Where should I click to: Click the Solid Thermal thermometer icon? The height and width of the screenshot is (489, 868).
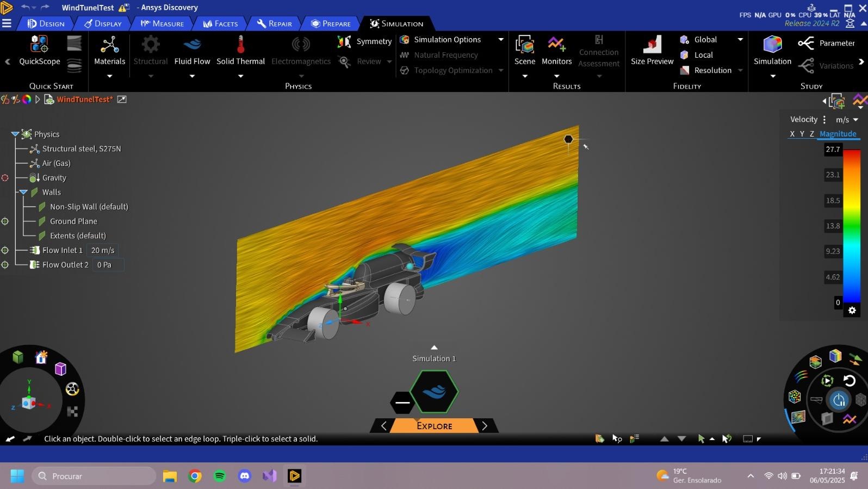point(240,44)
